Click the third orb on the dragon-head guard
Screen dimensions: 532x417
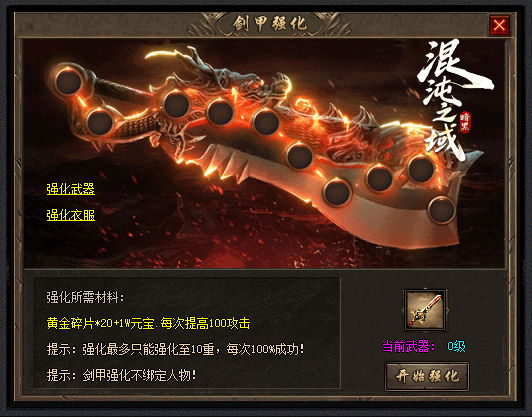point(176,104)
